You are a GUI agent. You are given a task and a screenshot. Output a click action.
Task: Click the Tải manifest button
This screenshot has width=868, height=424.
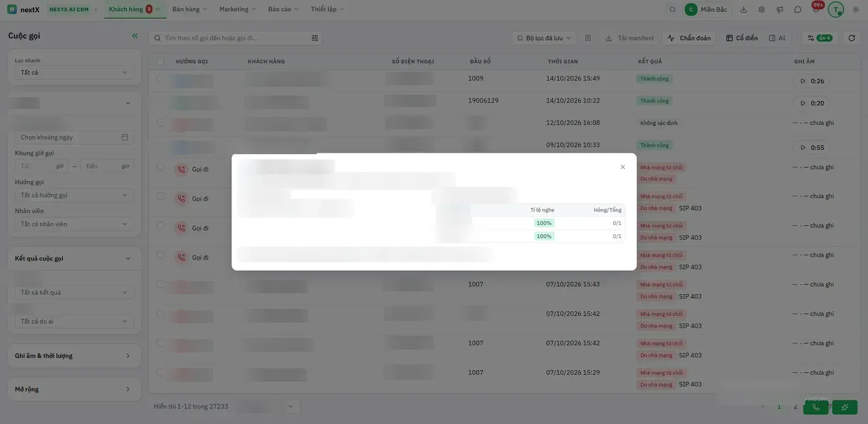click(x=629, y=38)
